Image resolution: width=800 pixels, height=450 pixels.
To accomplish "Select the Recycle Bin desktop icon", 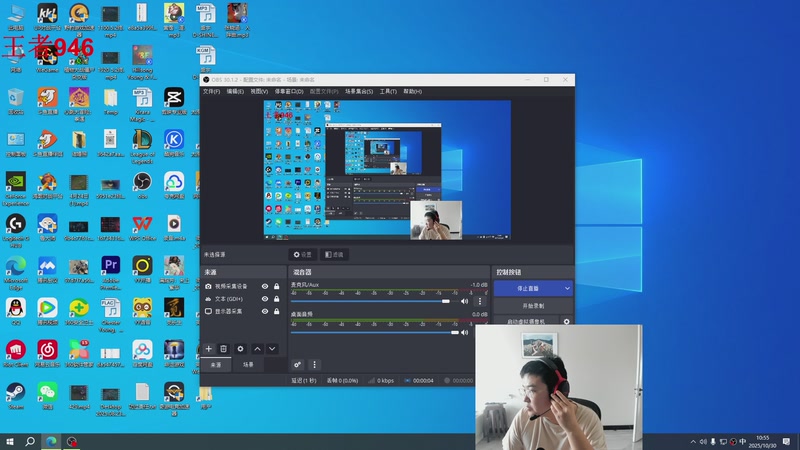I will tap(16, 101).
